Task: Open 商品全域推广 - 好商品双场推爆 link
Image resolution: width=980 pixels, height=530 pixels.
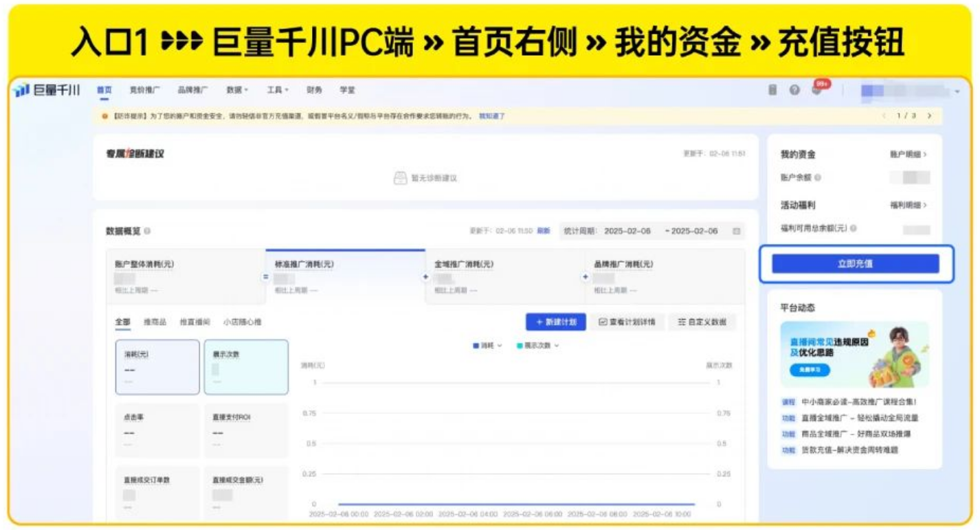Action: pyautogui.click(x=856, y=434)
